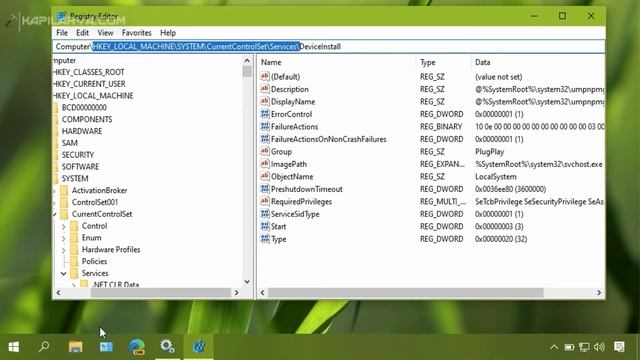Screen dimensions: 640x360
Task: Click the CurrentControlSet folder icon
Action: point(64,214)
